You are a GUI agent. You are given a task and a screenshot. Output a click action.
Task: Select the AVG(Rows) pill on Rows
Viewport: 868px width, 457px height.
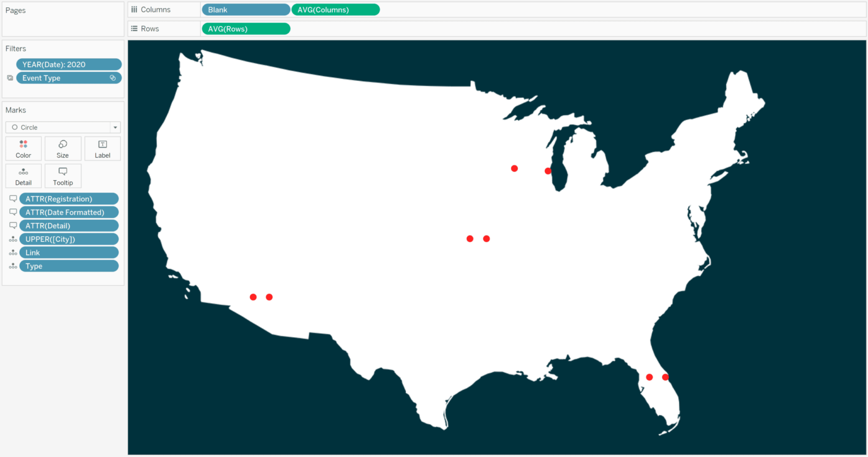pyautogui.click(x=245, y=28)
